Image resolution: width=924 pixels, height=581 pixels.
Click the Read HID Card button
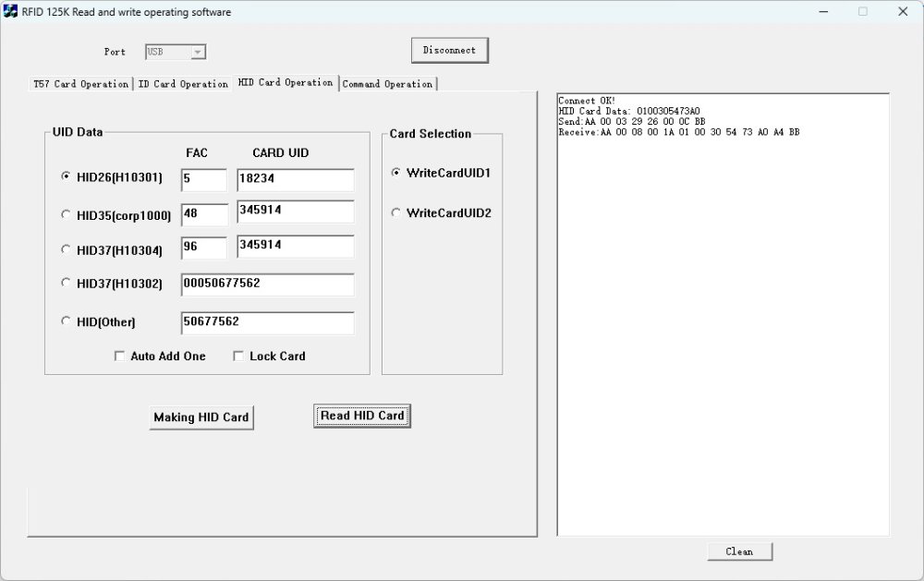[362, 416]
